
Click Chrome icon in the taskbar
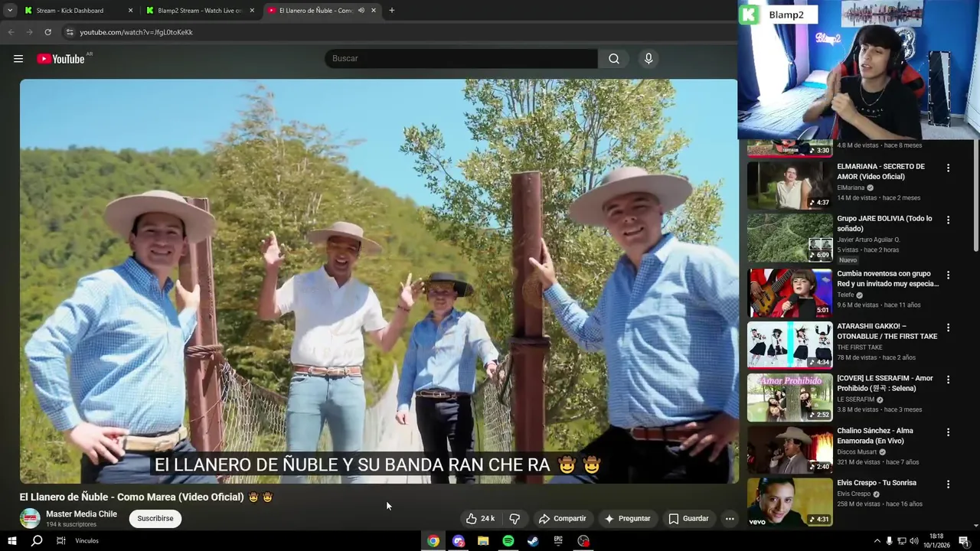pyautogui.click(x=433, y=541)
